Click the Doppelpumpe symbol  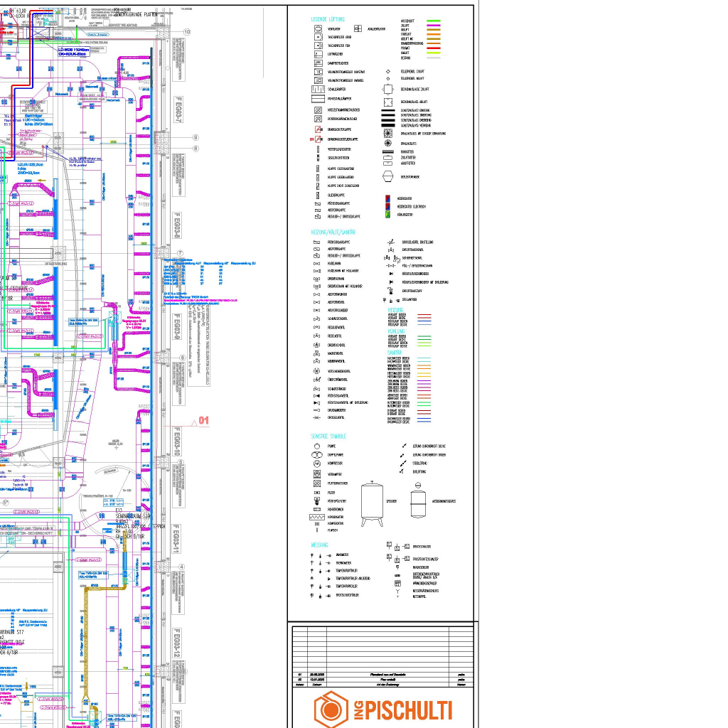click(x=318, y=454)
